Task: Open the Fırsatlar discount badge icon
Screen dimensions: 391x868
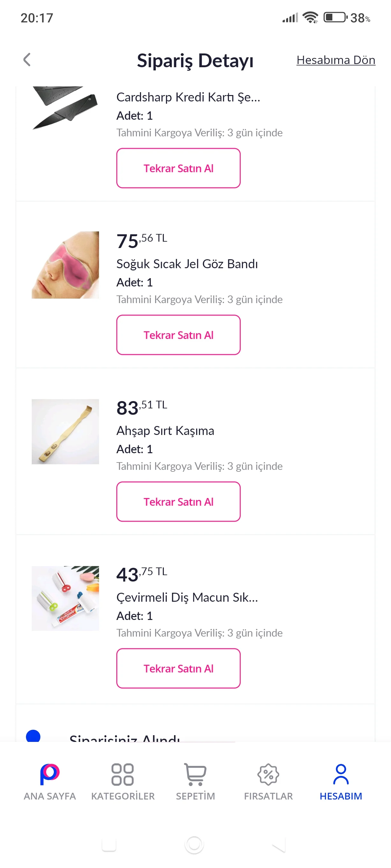Action: [x=268, y=774]
